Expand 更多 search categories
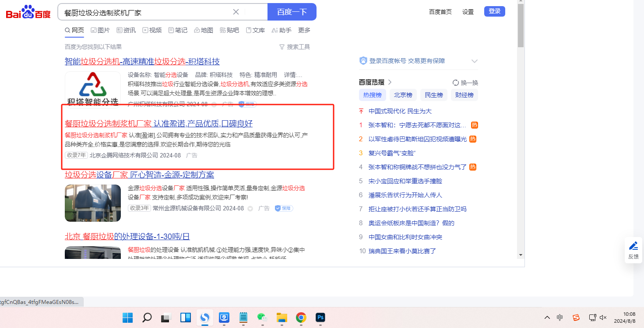Viewport: 644px width, 328px height. point(304,30)
